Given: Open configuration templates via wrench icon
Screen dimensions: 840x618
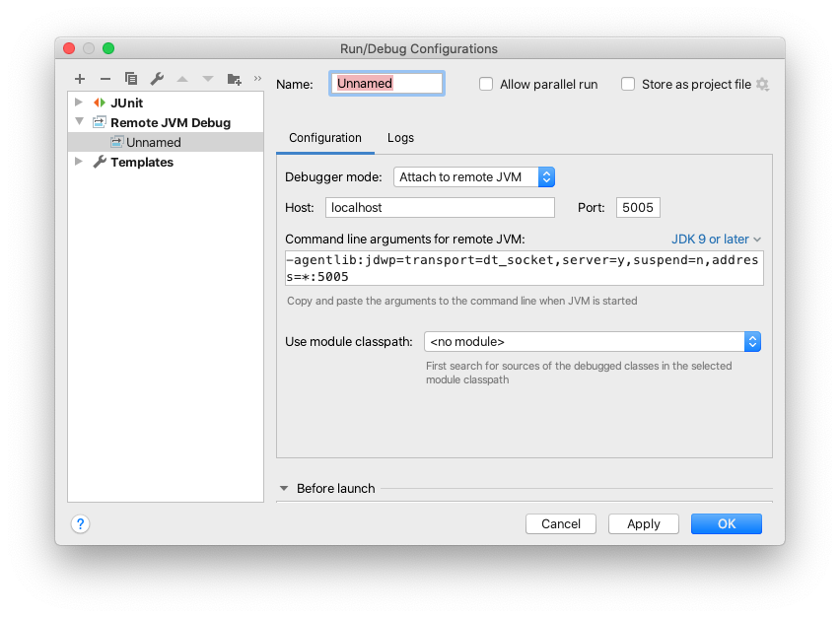Looking at the screenshot, I should [x=157, y=79].
